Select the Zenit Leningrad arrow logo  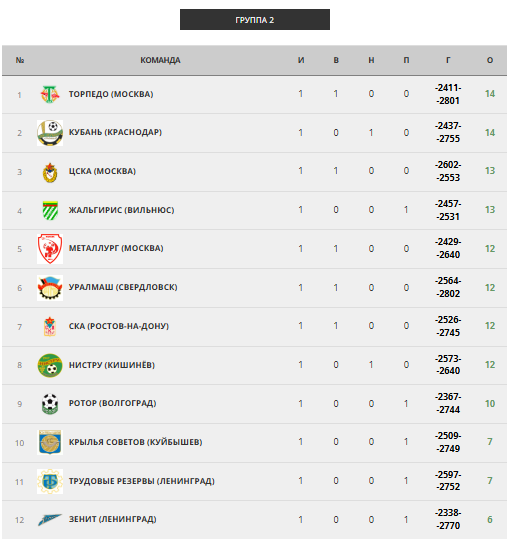pos(50,520)
